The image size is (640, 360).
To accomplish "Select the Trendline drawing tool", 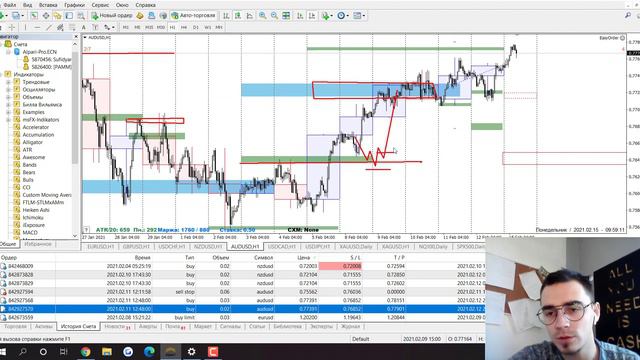I will [x=49, y=27].
